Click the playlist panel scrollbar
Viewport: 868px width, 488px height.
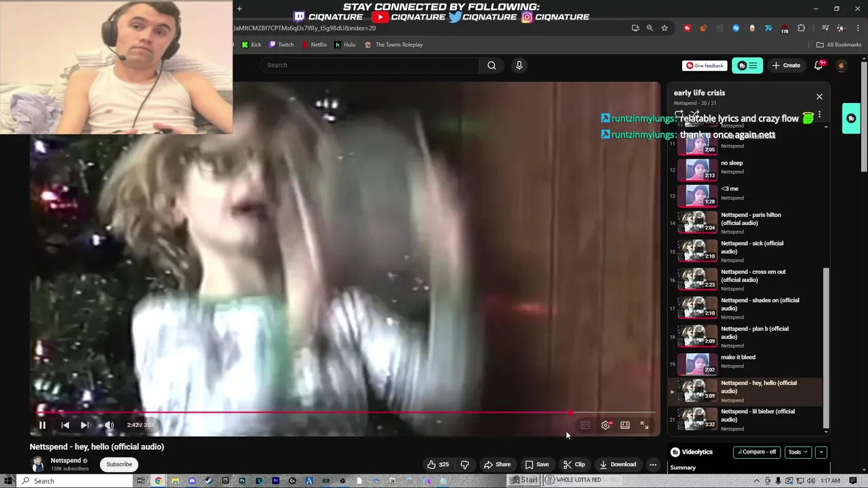tap(826, 346)
